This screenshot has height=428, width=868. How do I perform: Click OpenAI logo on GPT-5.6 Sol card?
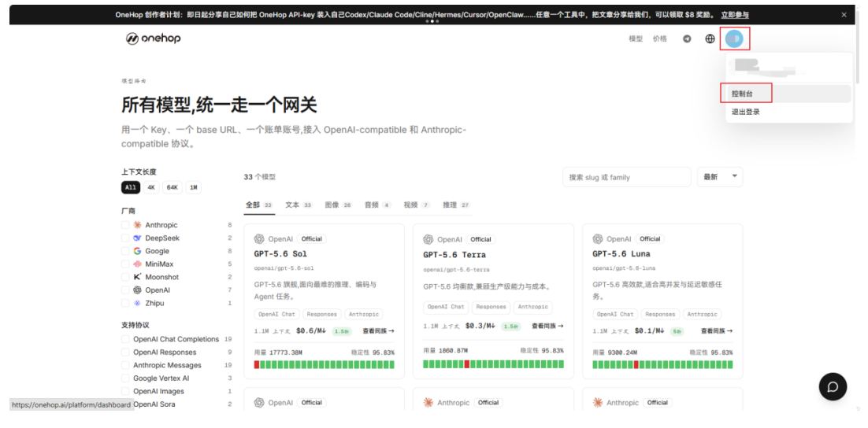(258, 239)
